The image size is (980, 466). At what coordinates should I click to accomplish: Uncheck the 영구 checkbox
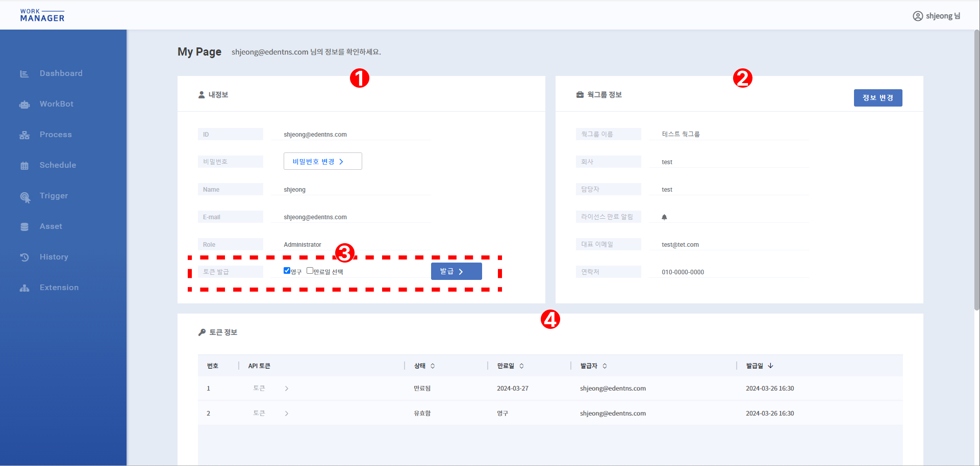(x=287, y=271)
